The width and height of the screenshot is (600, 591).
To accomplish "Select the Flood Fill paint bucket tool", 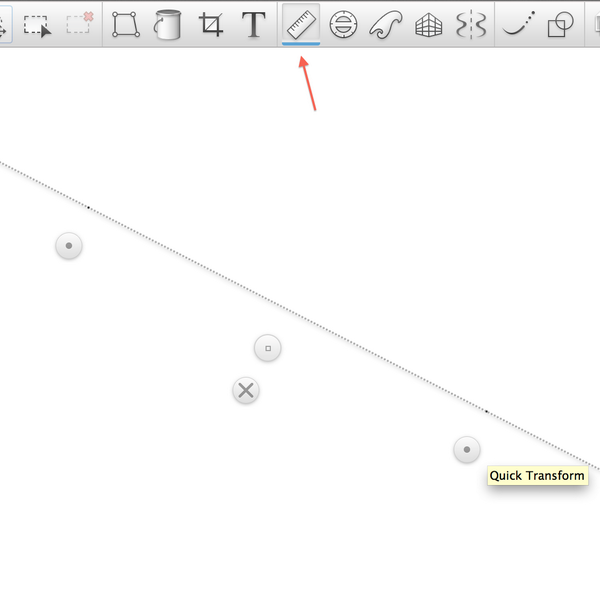I will click(168, 24).
